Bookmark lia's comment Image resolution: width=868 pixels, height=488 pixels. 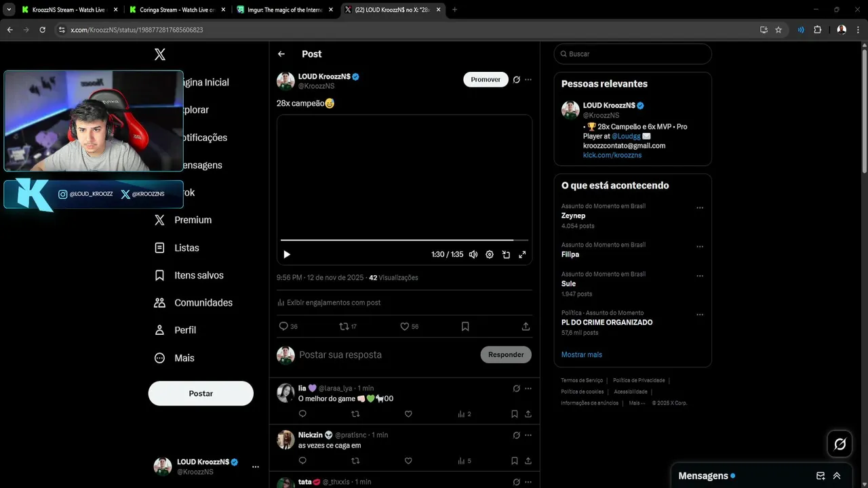(515, 414)
